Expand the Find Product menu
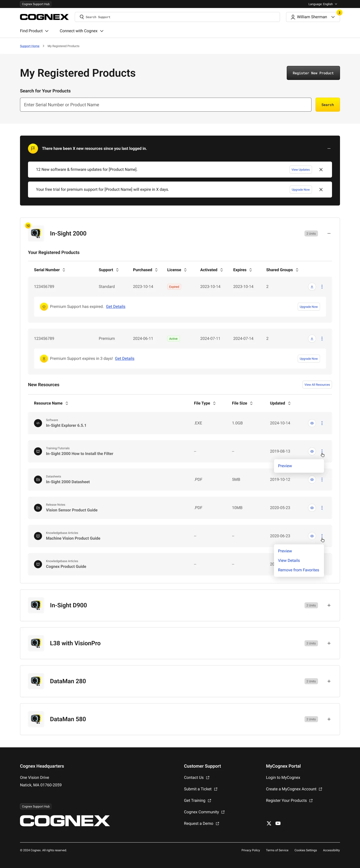 (34, 31)
